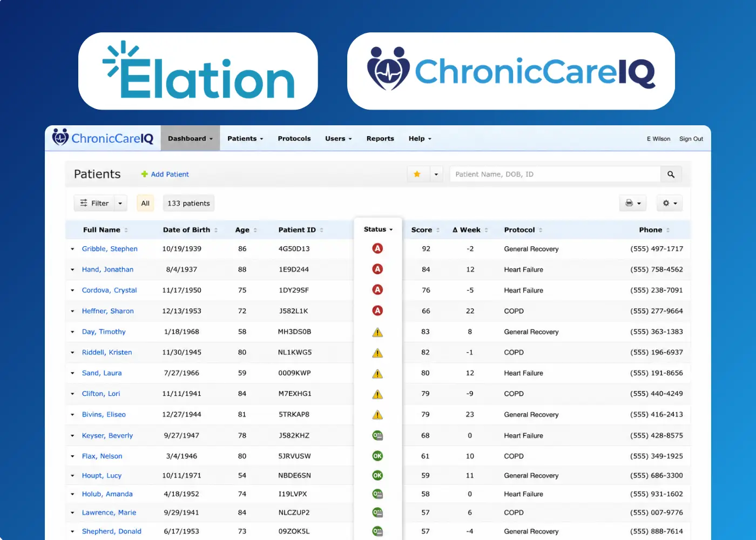
Task: Open the Filter dropdown arrow
Action: click(120, 203)
